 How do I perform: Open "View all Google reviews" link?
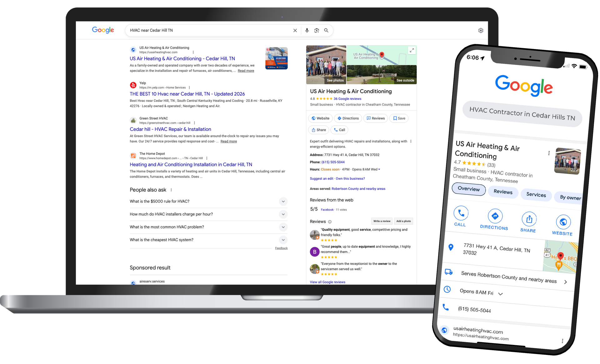coord(327,282)
